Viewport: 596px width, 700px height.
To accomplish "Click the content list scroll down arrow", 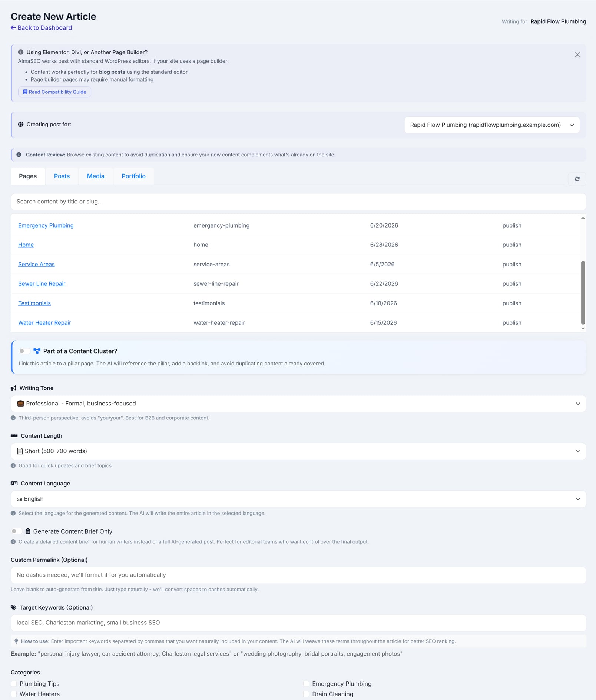I will pos(583,328).
